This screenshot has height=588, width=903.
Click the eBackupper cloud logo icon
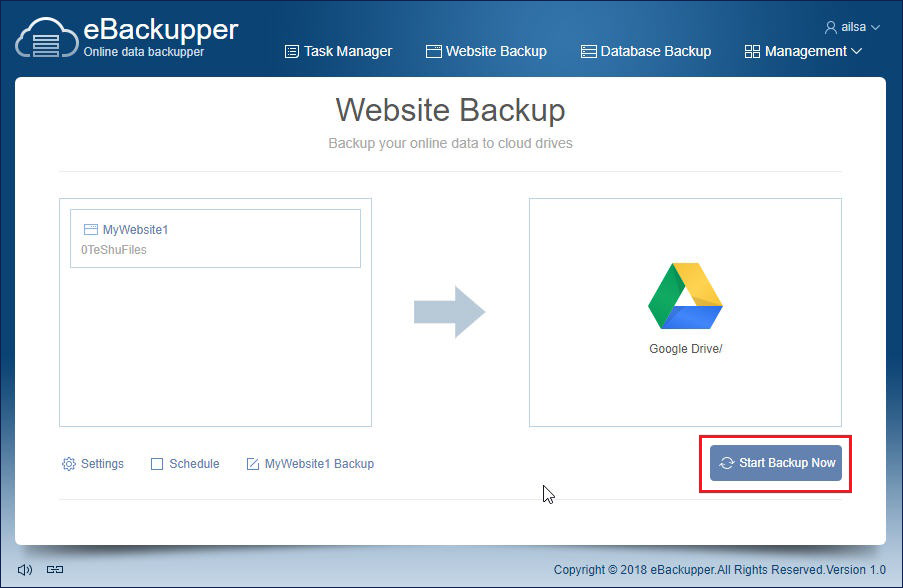47,38
